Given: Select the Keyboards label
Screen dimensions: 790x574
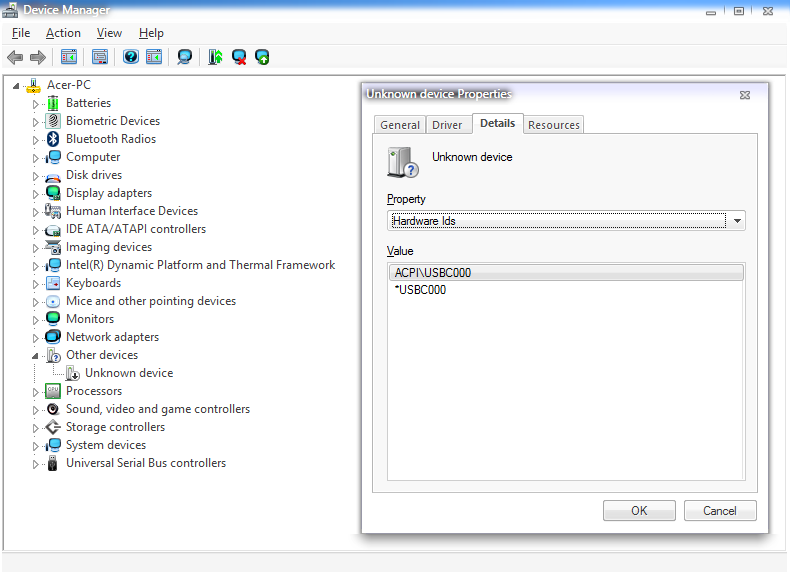Looking at the screenshot, I should tap(93, 283).
